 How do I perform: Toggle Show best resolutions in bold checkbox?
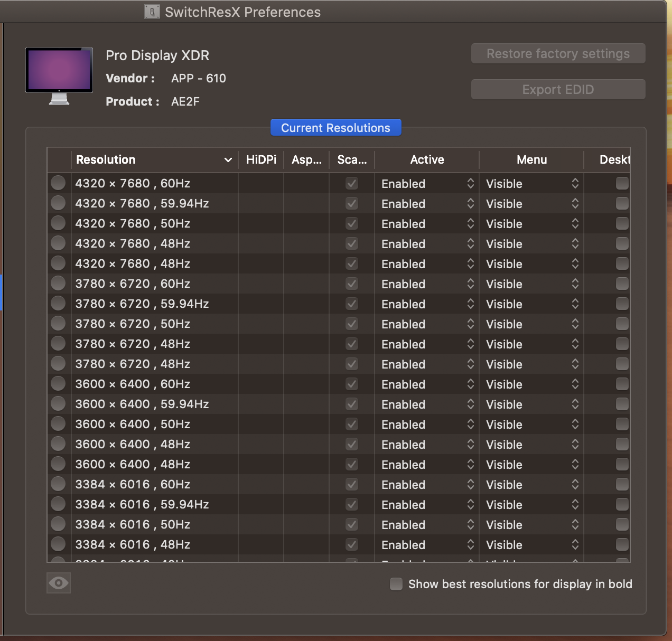click(x=396, y=584)
